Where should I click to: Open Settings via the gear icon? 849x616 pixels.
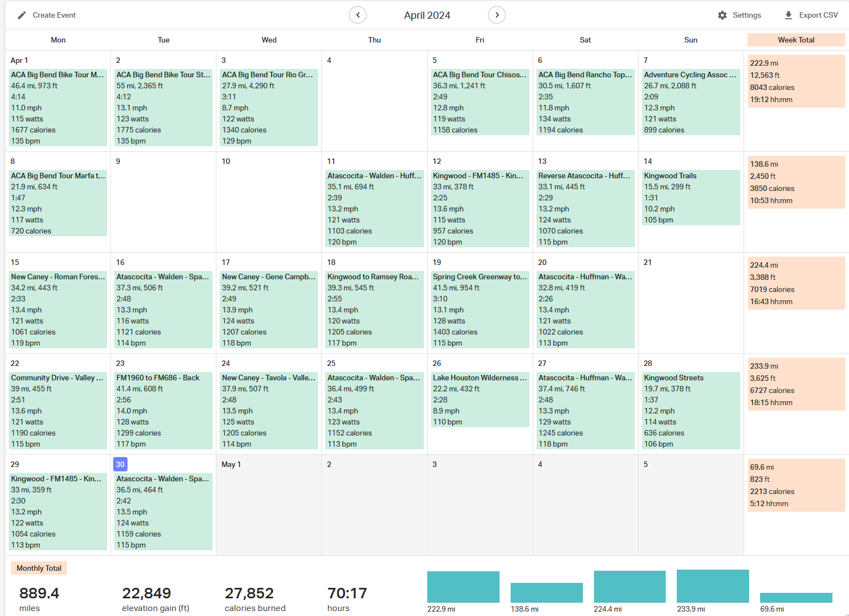coord(722,15)
